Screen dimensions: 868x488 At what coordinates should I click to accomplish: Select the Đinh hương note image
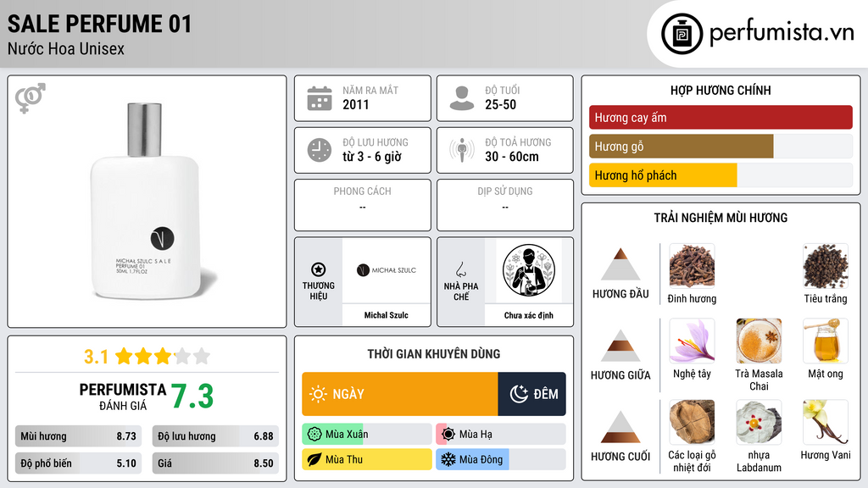pyautogui.click(x=692, y=266)
